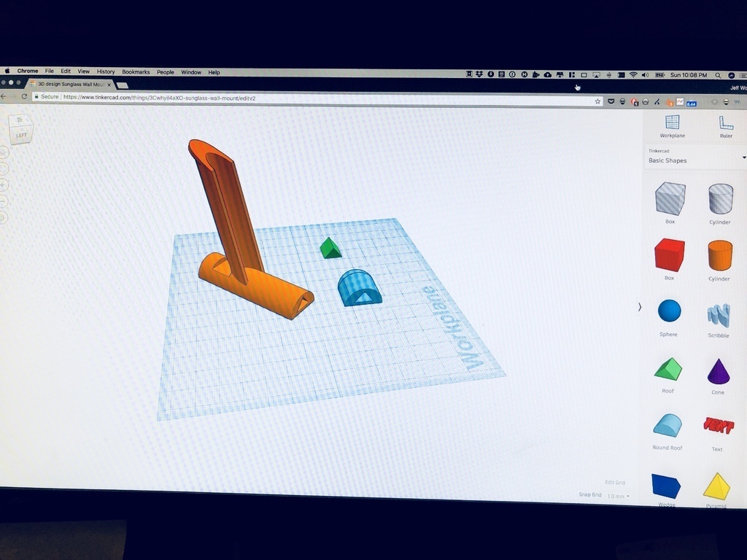
Task: Click the blue 8.44 badge extension icon
Action: click(692, 103)
